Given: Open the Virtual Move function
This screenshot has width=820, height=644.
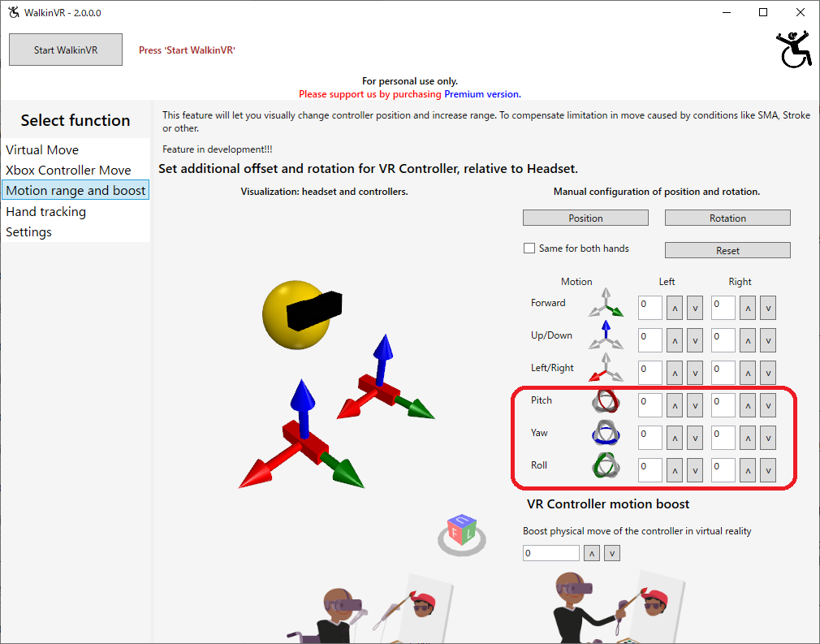Looking at the screenshot, I should tap(76, 149).
